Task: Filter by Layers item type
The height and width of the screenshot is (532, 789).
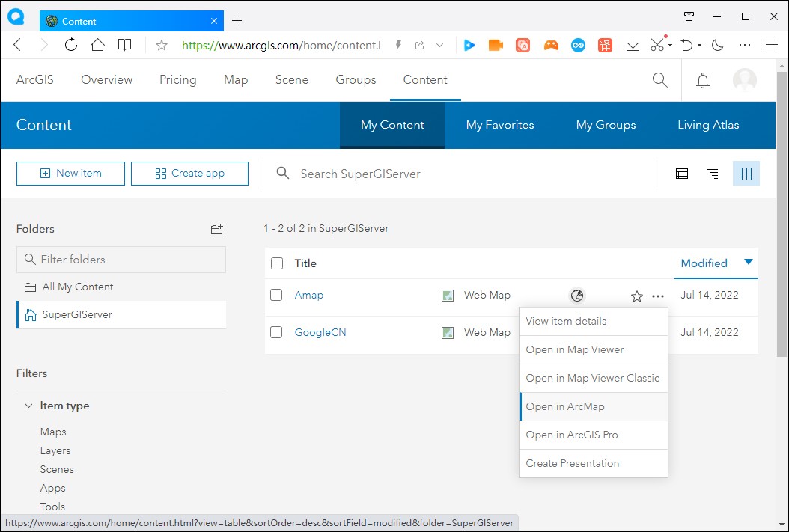Action: pyautogui.click(x=55, y=450)
